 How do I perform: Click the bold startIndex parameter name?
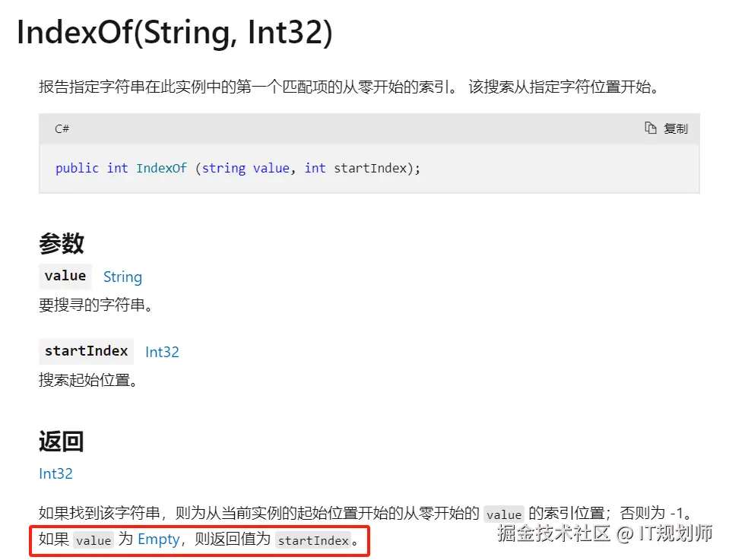pos(86,350)
